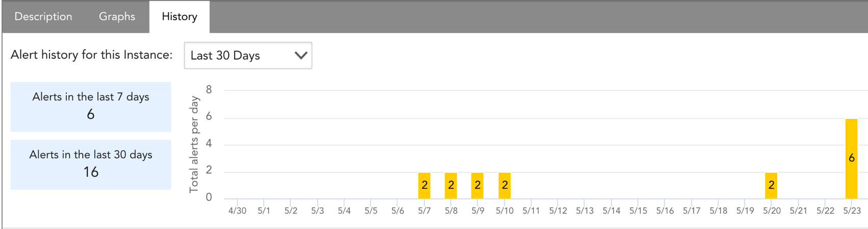Click the 5/23 date label on axis
Screen dimensions: 868x229
(x=852, y=211)
